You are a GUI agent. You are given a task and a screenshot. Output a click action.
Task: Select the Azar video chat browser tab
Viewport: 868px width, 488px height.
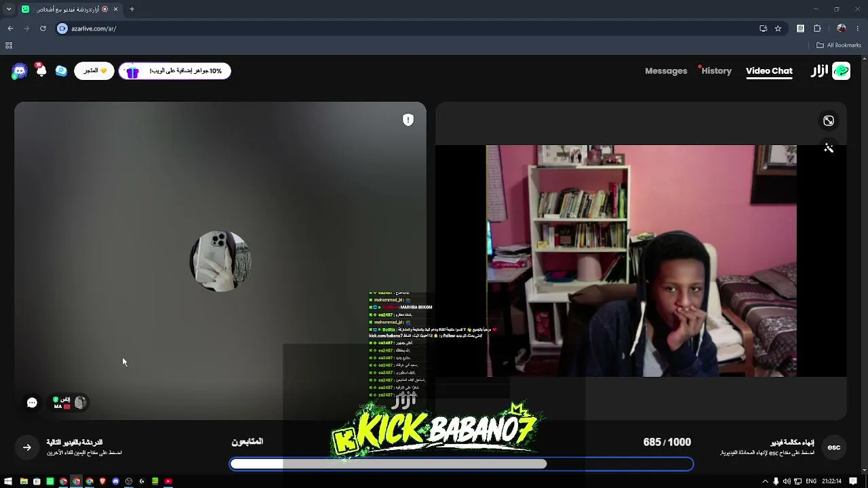click(x=70, y=9)
